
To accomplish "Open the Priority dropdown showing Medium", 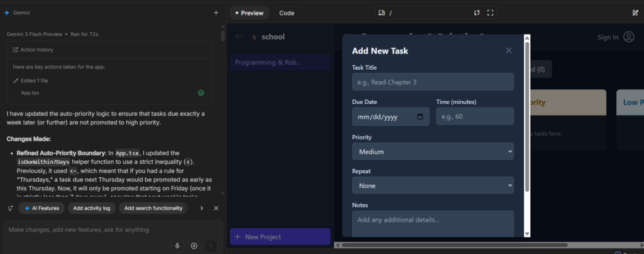I will point(433,152).
